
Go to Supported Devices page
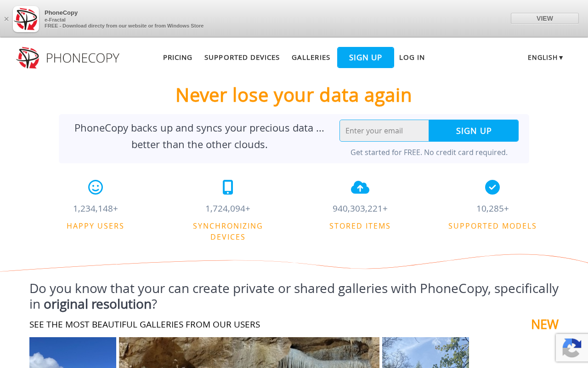pyautogui.click(x=242, y=57)
